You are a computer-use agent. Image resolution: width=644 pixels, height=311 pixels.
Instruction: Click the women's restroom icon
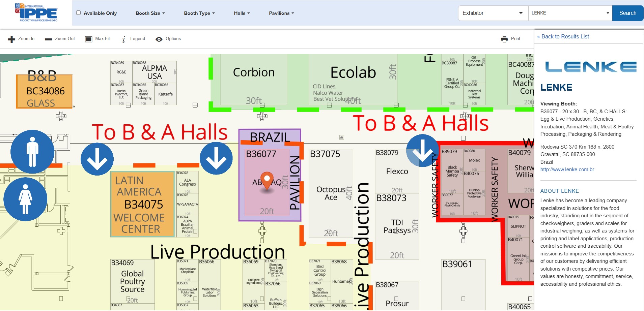tap(25, 199)
